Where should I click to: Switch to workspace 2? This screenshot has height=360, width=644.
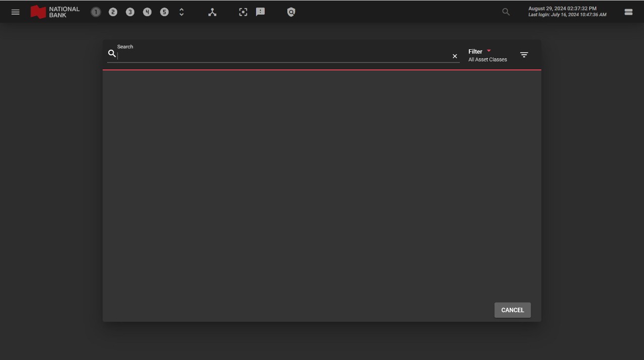[113, 12]
